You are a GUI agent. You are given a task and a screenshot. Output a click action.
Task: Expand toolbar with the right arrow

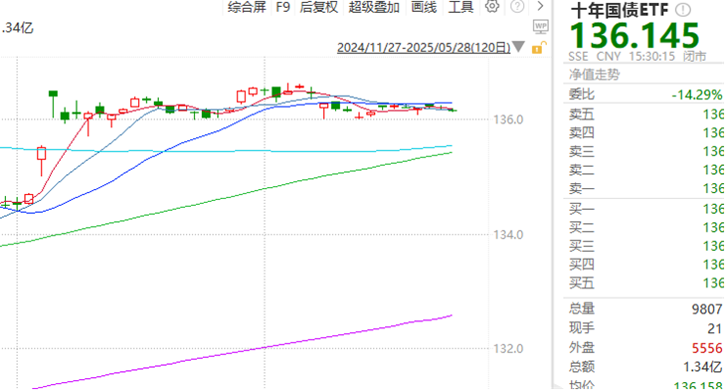coord(540,6)
